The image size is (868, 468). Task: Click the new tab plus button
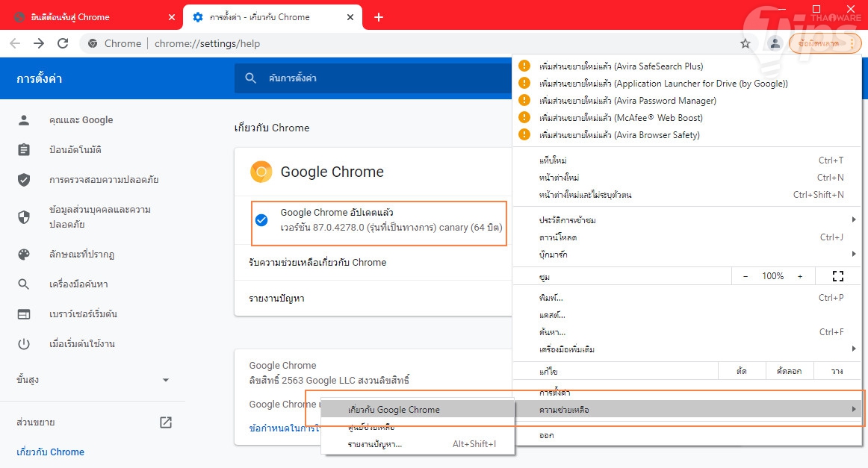point(379,16)
